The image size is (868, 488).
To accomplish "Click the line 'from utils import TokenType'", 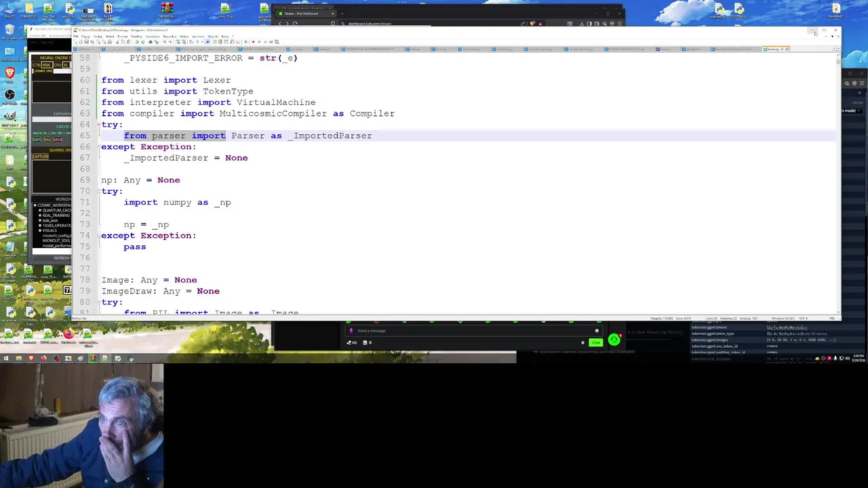I will [x=177, y=91].
